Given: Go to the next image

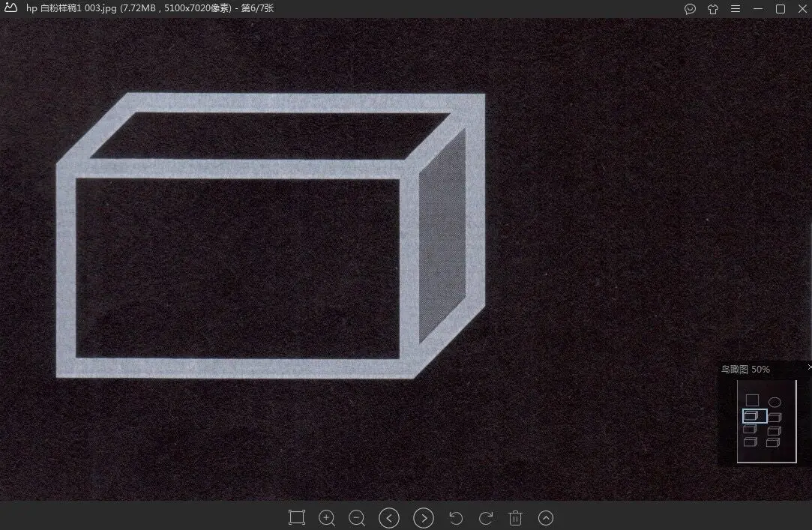Looking at the screenshot, I should (x=424, y=518).
